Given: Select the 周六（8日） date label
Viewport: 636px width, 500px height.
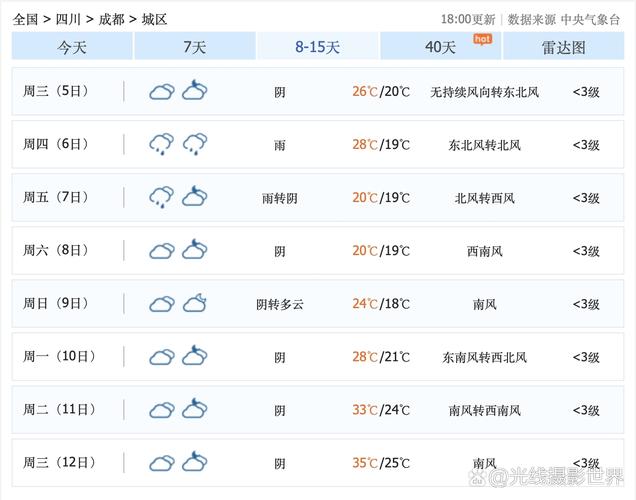Looking at the screenshot, I should tap(56, 250).
